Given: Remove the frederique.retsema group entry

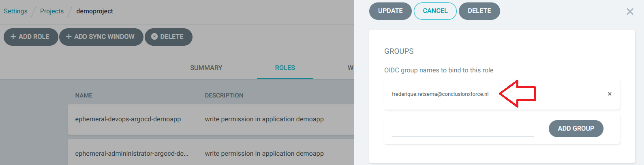Looking at the screenshot, I should (609, 94).
